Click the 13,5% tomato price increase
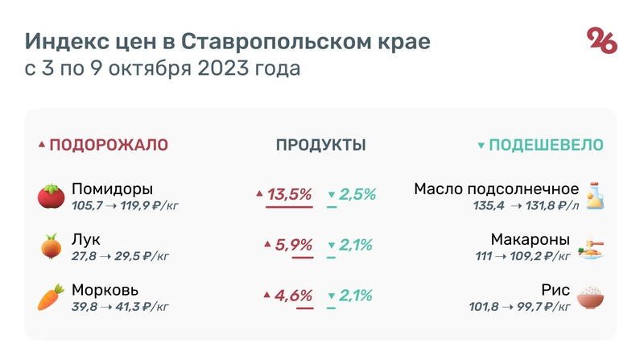The image size is (644, 364). (x=289, y=194)
